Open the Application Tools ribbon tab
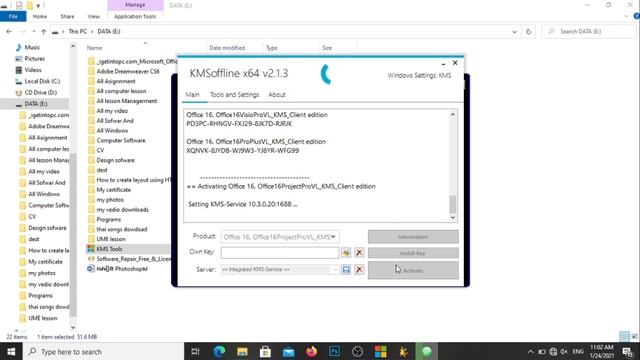The width and height of the screenshot is (640, 360). (x=135, y=16)
